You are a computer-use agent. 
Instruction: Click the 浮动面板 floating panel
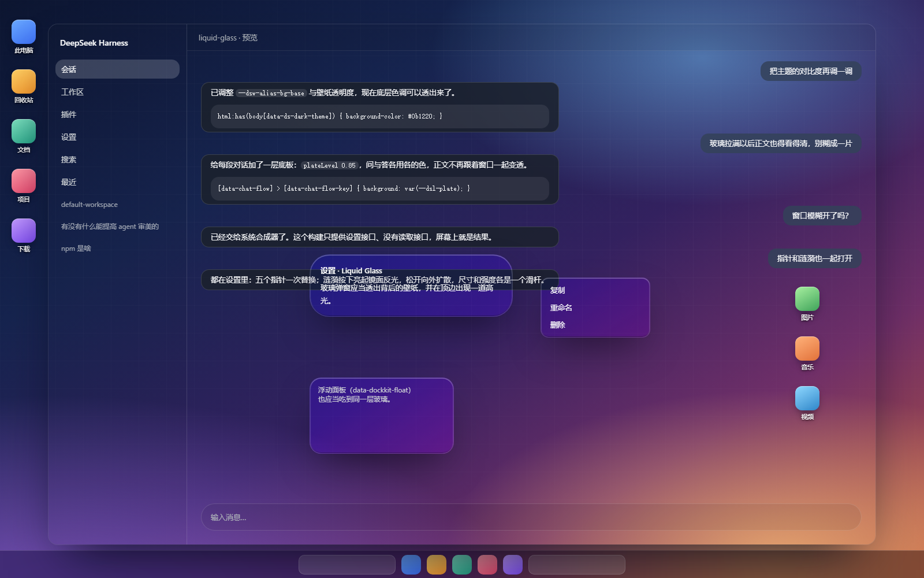click(x=382, y=416)
